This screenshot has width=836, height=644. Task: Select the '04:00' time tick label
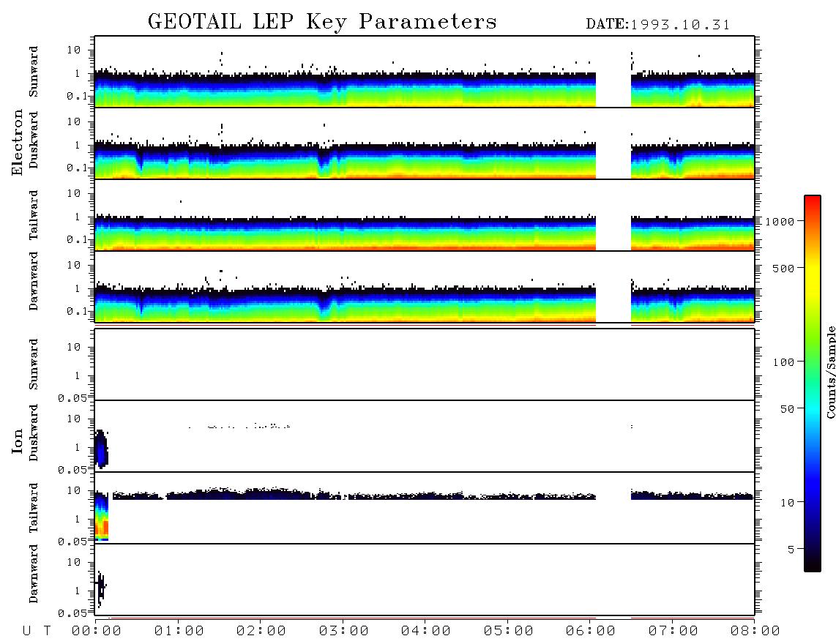(426, 631)
